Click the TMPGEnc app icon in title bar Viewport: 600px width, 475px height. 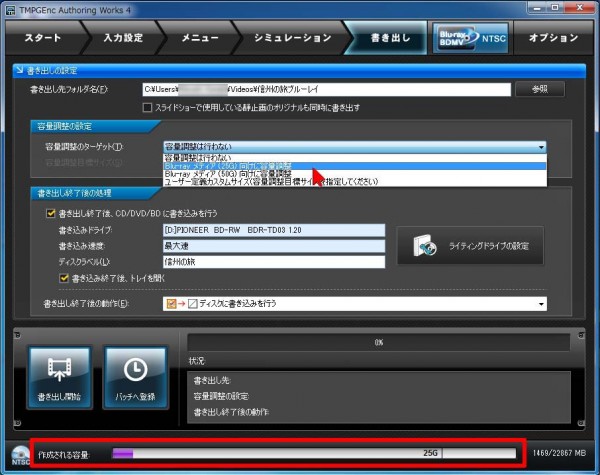coord(11,10)
